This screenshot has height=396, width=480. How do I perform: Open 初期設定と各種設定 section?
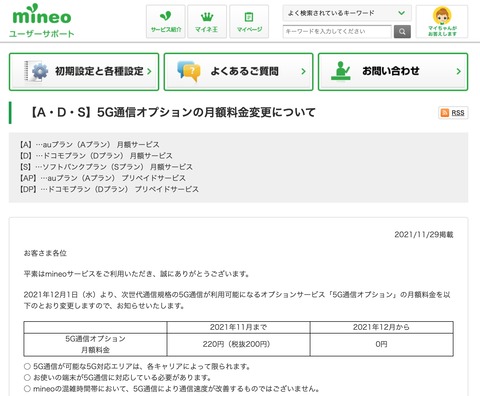84,72
